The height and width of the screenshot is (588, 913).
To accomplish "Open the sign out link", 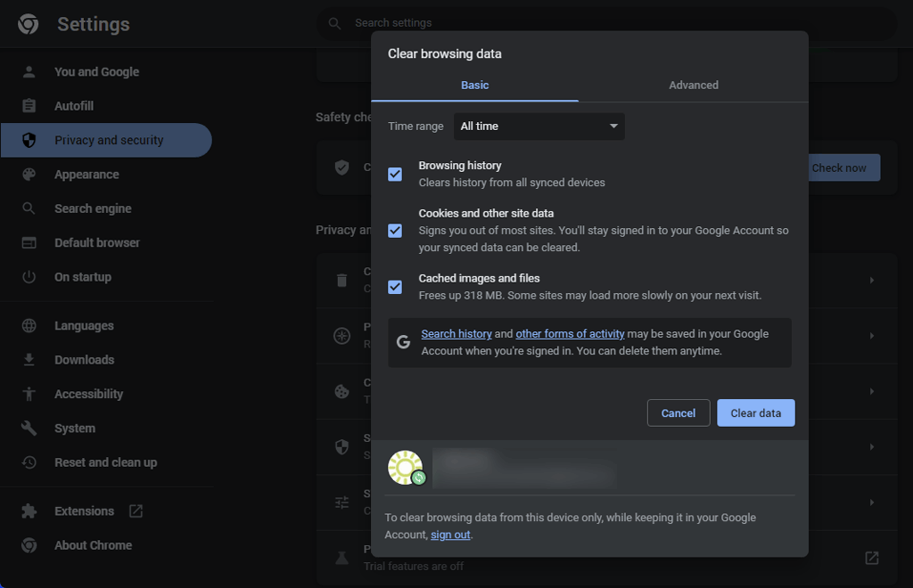I will (449, 535).
